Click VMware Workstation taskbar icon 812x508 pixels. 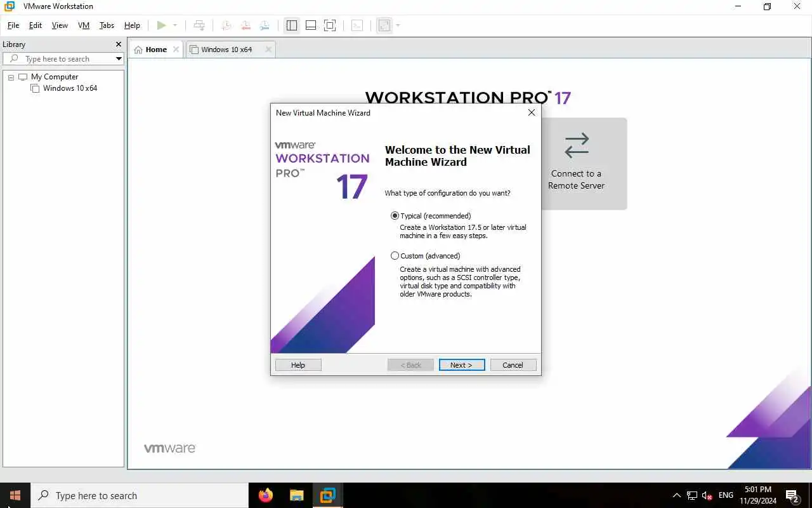click(x=327, y=495)
